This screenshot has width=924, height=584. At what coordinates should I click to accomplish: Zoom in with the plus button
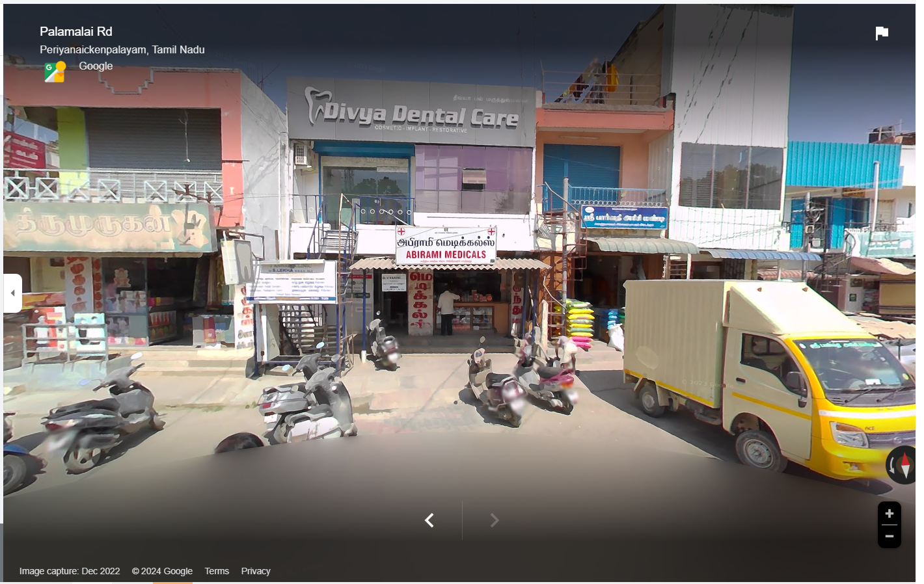tap(890, 514)
